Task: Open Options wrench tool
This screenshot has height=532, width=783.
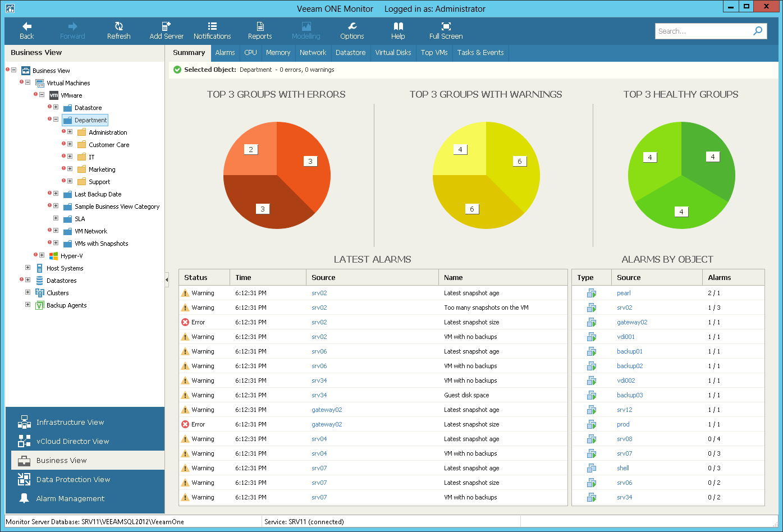Action: pos(352,31)
